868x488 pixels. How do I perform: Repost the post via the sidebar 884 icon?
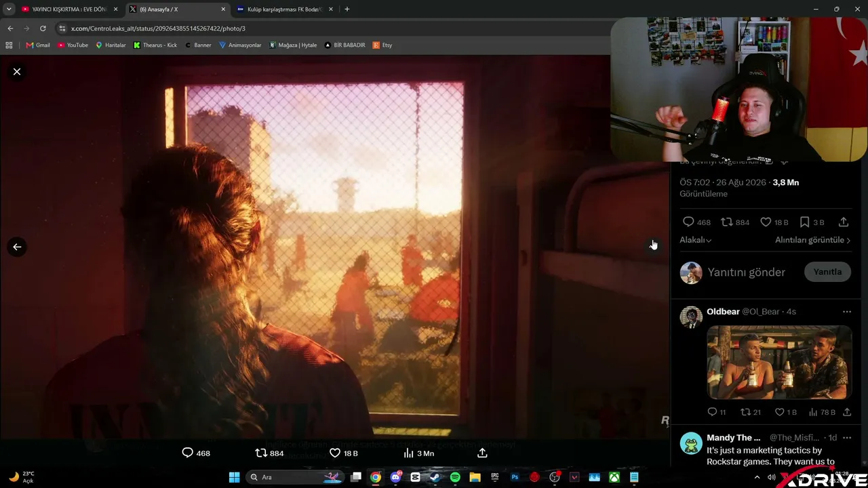click(735, 222)
